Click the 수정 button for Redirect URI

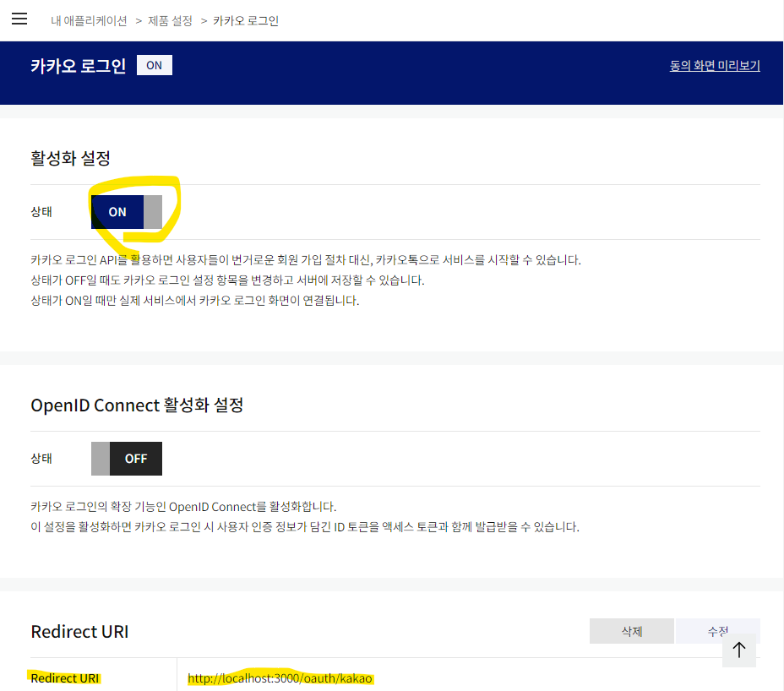tap(718, 631)
